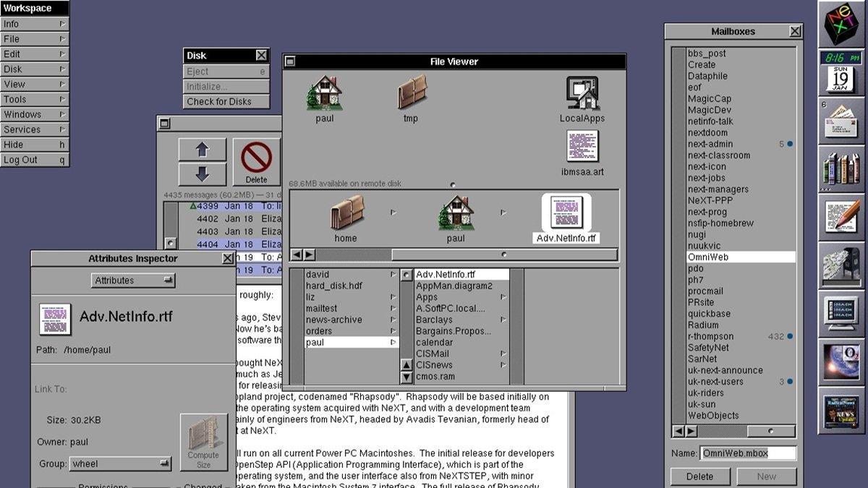Open the mailbox dock icon
This screenshot has height=488, width=868.
coord(841,265)
